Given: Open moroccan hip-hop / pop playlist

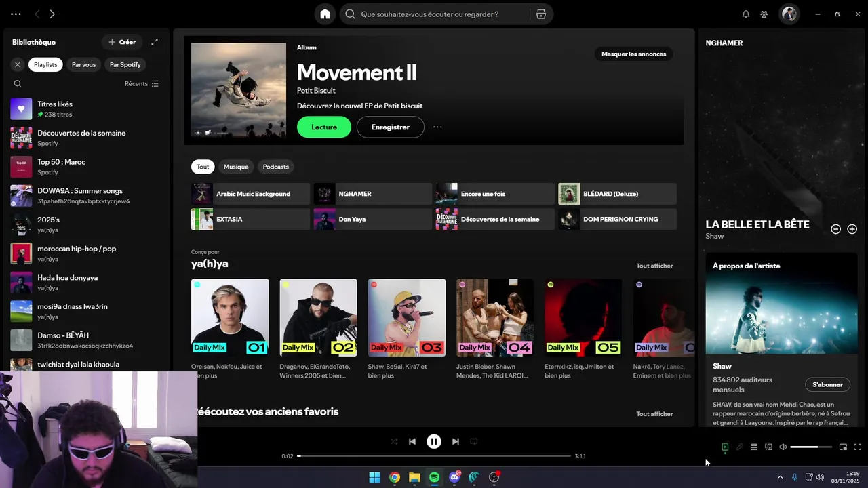Looking at the screenshot, I should coord(85,253).
